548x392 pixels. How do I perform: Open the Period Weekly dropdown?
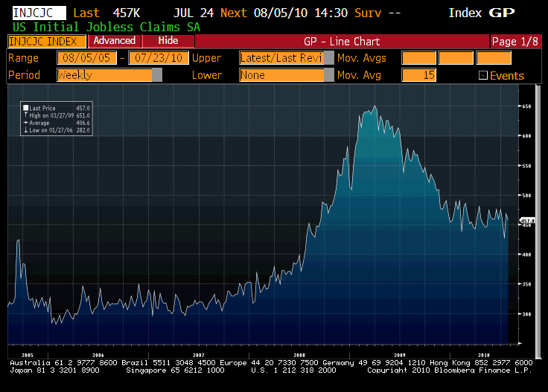coord(109,75)
